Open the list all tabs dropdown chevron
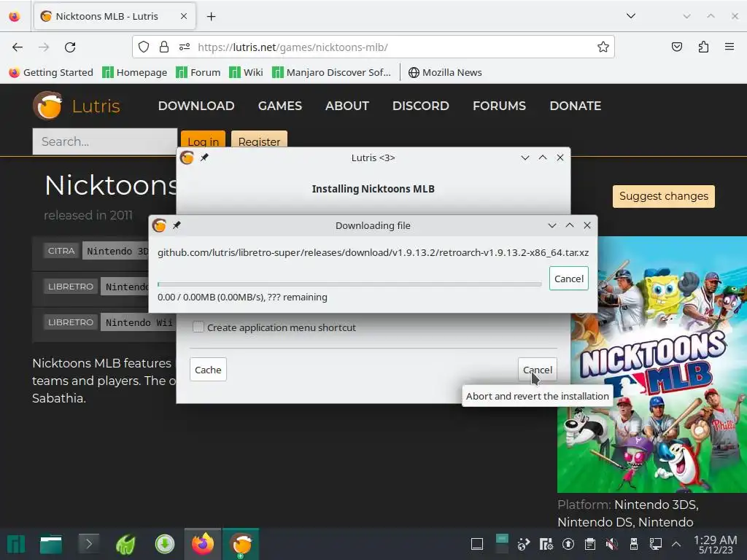The image size is (747, 560). (631, 16)
